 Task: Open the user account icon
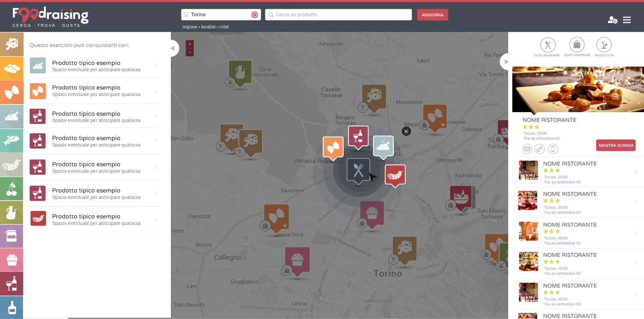(x=612, y=20)
